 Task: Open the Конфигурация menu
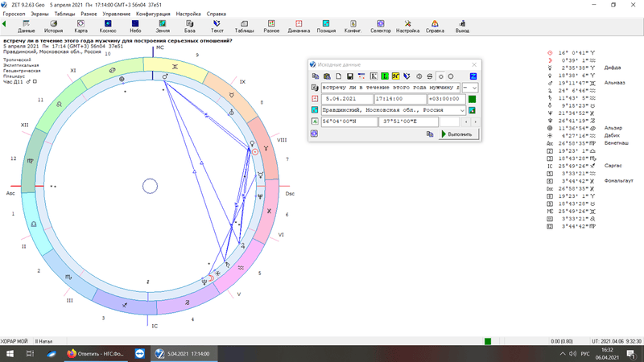coord(152,14)
